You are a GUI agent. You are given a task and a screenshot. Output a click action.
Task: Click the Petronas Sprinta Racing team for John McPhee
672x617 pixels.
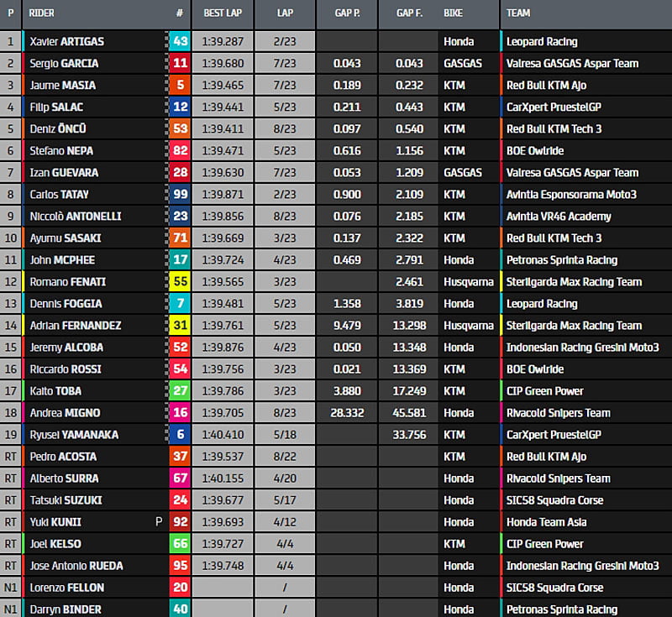[561, 260]
